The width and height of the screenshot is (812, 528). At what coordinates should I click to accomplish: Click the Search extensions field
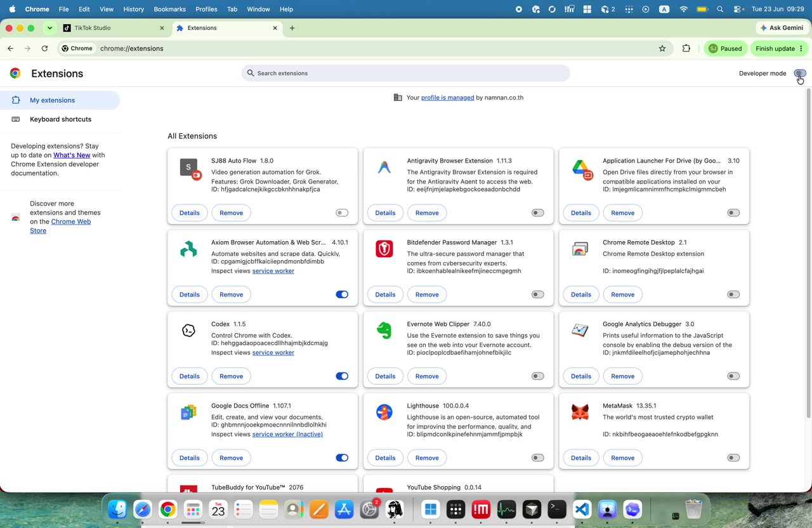point(406,73)
